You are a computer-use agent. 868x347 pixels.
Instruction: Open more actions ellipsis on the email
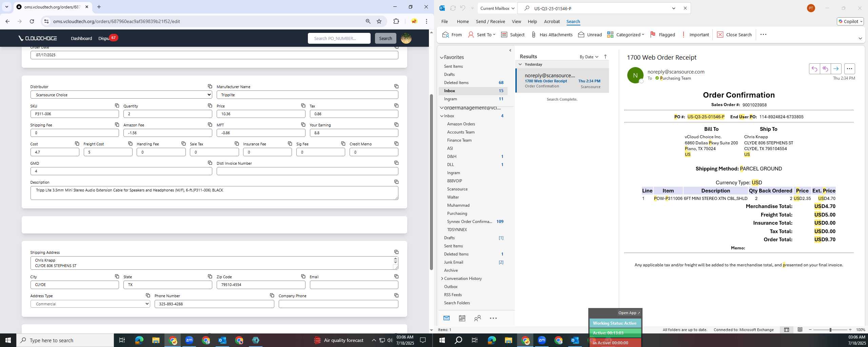pyautogui.click(x=849, y=69)
